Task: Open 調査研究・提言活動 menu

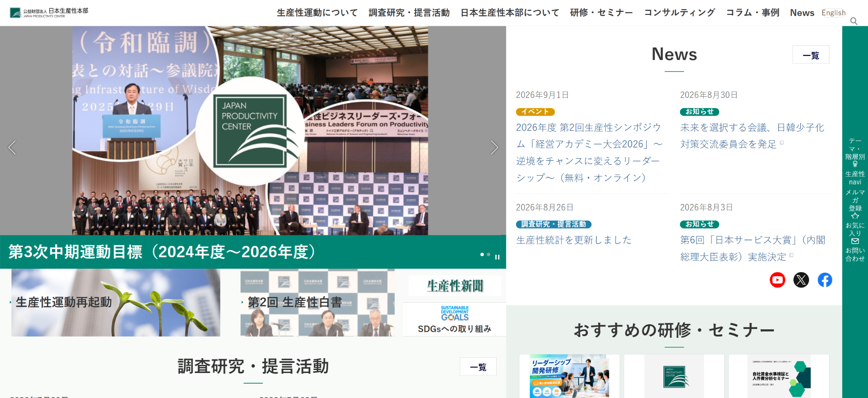Action: click(409, 13)
